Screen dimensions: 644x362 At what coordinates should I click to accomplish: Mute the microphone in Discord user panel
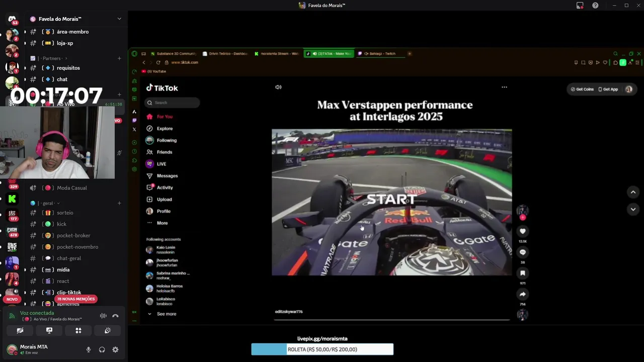(x=89, y=349)
